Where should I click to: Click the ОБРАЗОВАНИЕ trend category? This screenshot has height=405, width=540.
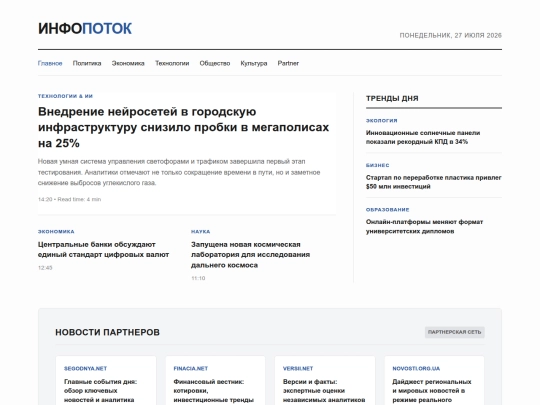point(387,210)
